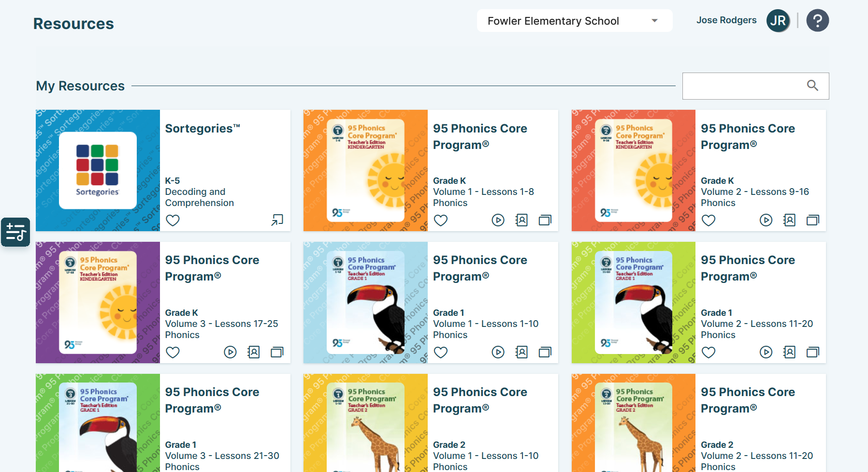Open Grade 2 Volume 1 giraffe cover
Viewport: 868px width, 472px height.
pyautogui.click(x=365, y=423)
